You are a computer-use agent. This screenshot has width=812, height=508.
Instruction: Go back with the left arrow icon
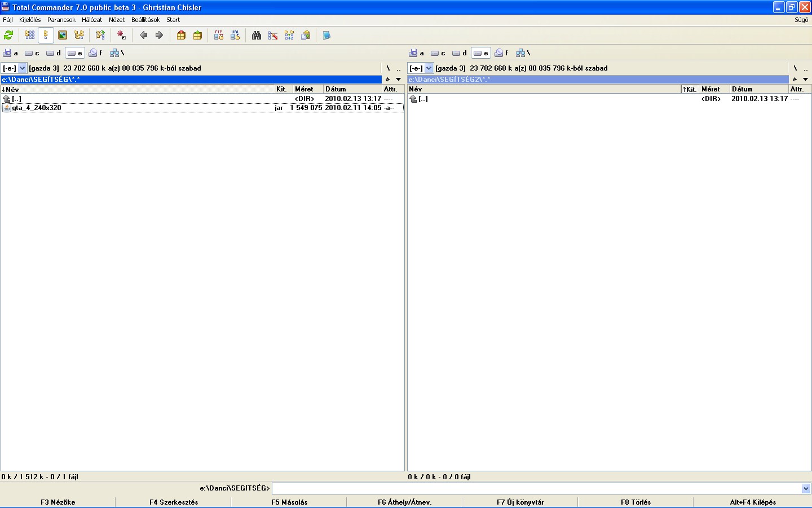[x=143, y=35]
